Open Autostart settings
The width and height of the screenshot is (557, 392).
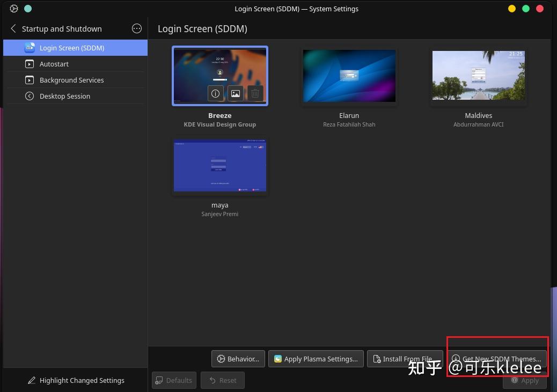click(x=75, y=64)
